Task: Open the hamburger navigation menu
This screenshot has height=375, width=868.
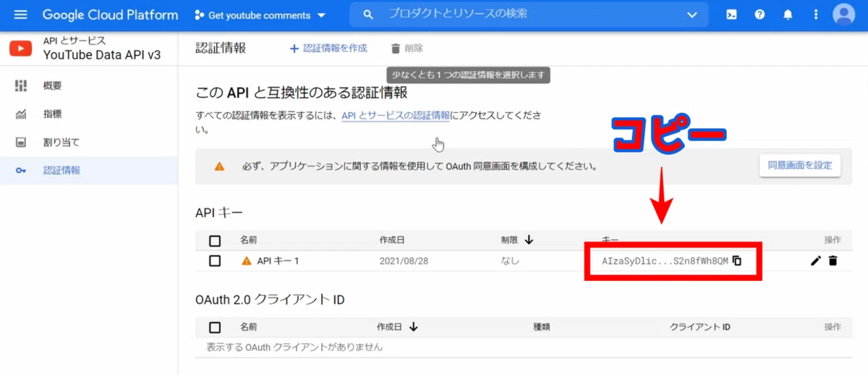Action: pyautogui.click(x=20, y=14)
